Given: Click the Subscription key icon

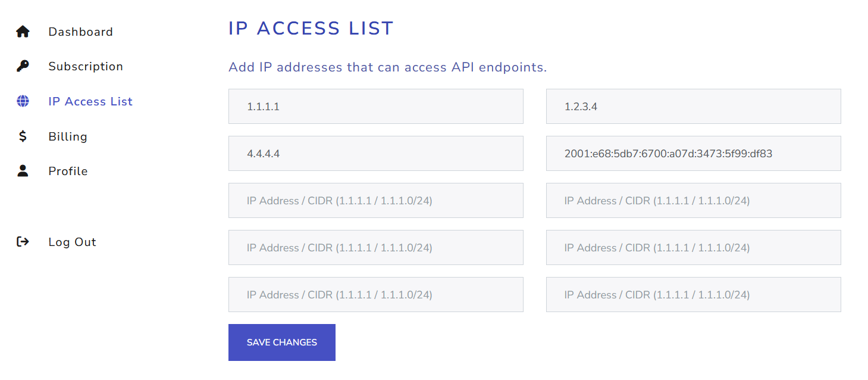Looking at the screenshot, I should 23,66.
